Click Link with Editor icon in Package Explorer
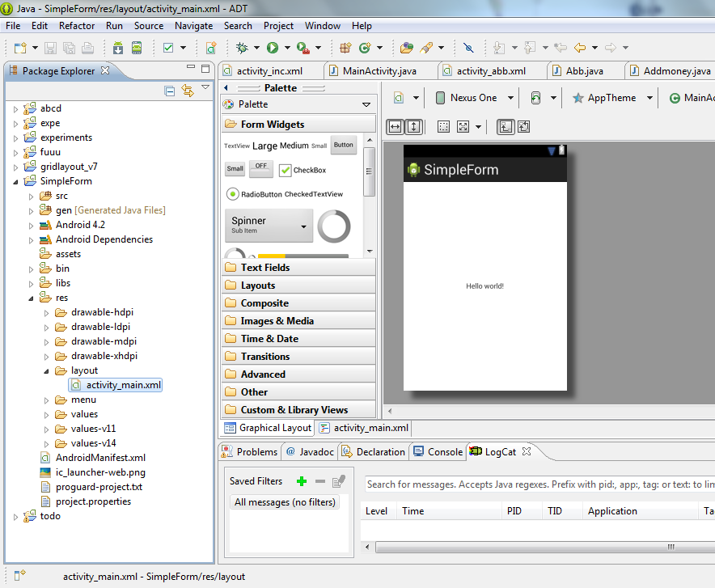Viewport: 715px width, 588px height. (188, 91)
